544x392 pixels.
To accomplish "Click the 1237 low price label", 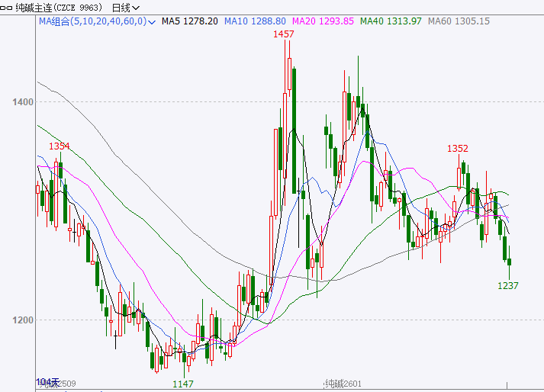I will tap(508, 285).
